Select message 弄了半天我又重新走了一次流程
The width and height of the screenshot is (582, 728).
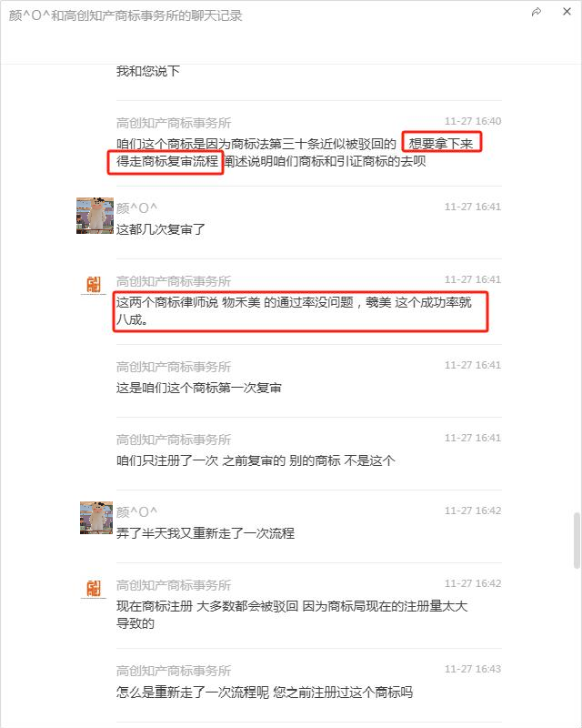[206, 533]
